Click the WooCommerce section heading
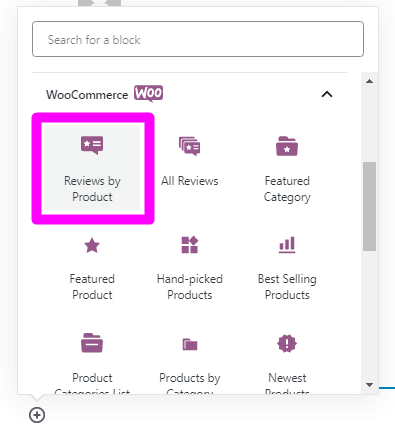395x429 pixels. pos(87,95)
